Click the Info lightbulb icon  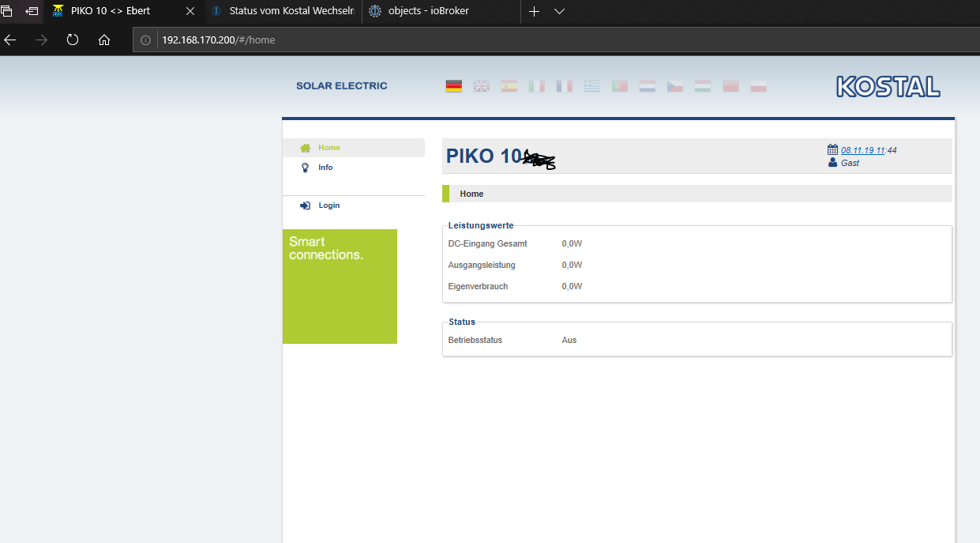click(x=306, y=168)
